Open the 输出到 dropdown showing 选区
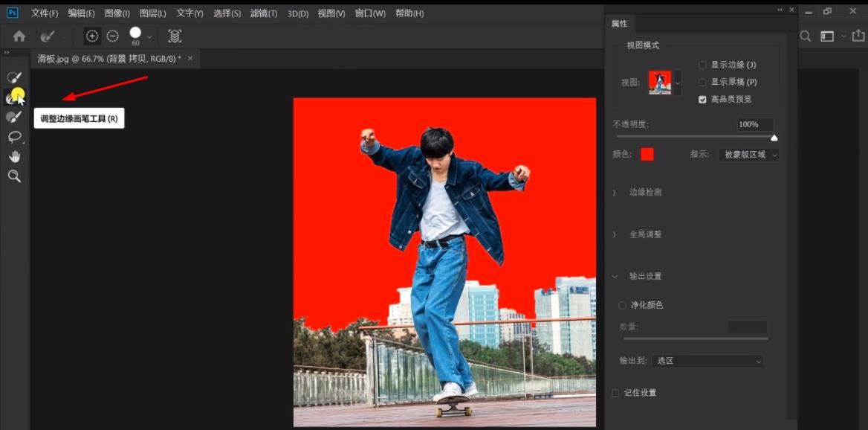Screen dimensions: 868x430 pos(707,361)
